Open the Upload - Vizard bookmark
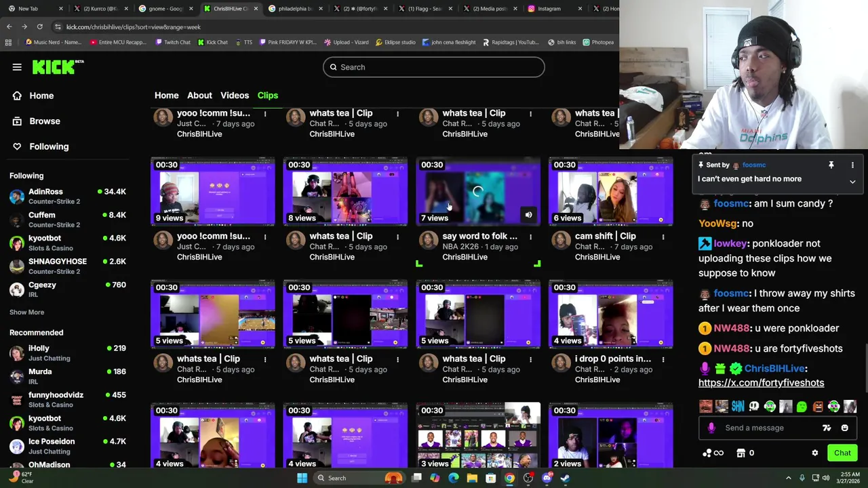868x488 pixels. (346, 42)
